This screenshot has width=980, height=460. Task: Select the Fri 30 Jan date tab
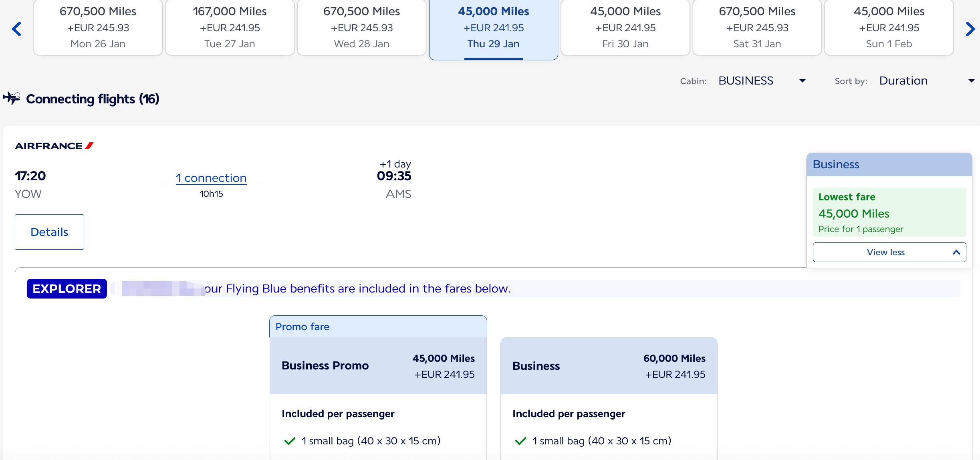625,28
